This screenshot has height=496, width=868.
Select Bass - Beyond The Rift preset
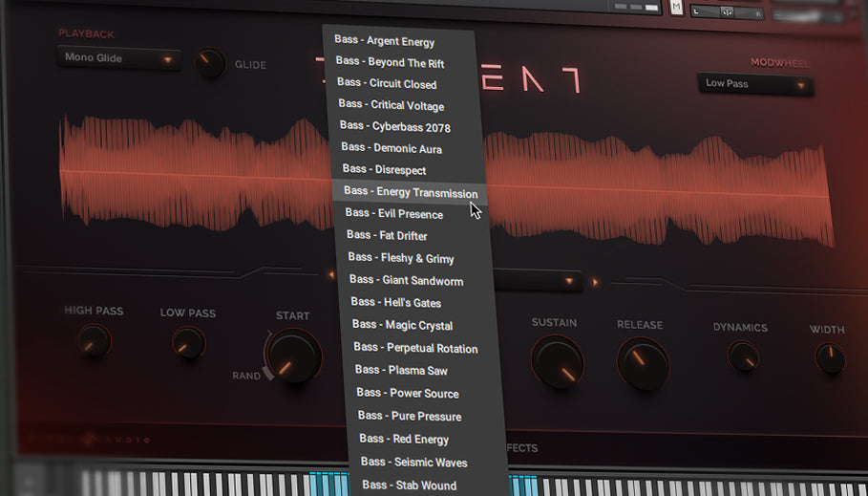click(x=390, y=62)
